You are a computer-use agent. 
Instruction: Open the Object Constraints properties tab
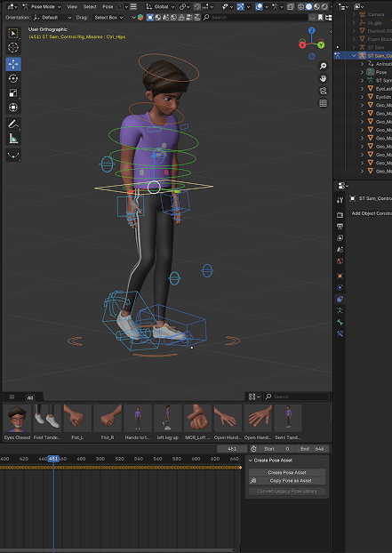tap(340, 299)
